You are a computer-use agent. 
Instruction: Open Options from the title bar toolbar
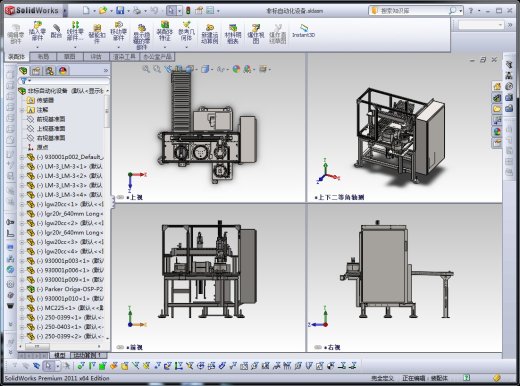point(210,10)
